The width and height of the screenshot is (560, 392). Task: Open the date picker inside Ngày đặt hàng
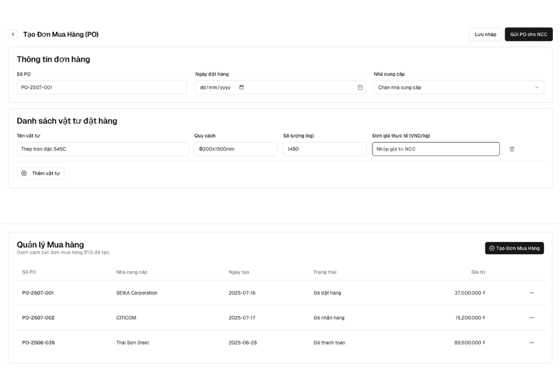(x=241, y=87)
